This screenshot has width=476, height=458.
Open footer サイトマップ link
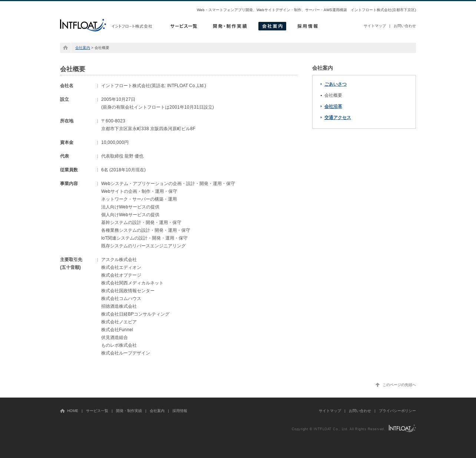click(x=330, y=411)
